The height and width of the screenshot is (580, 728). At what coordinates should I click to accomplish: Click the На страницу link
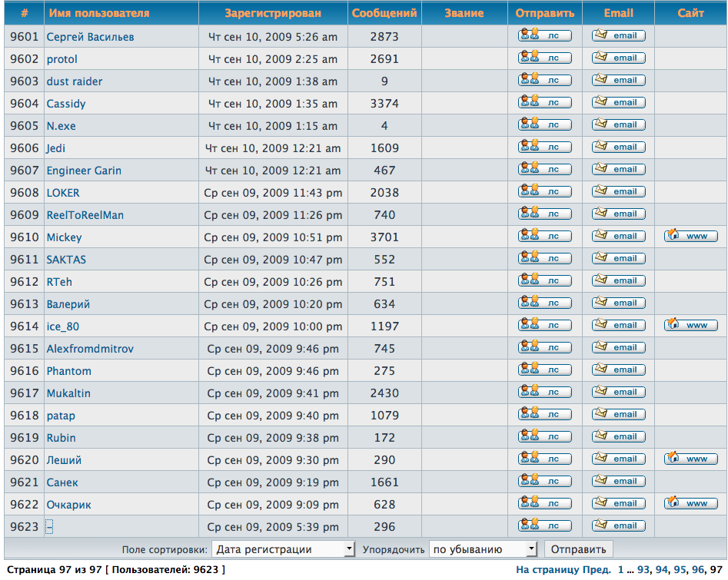[547, 570]
